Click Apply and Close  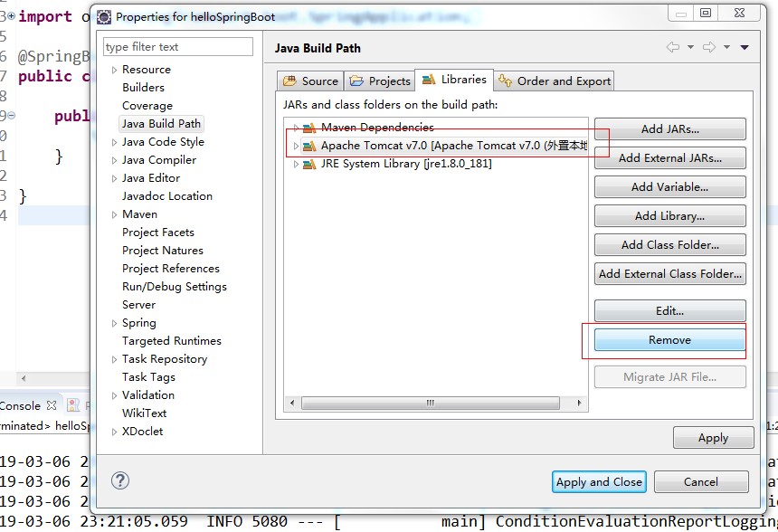pos(599,482)
